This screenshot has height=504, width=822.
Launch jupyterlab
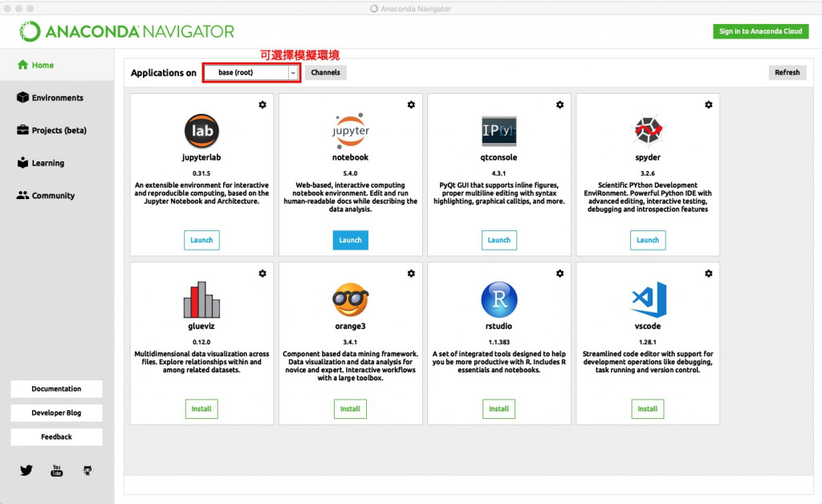click(201, 240)
